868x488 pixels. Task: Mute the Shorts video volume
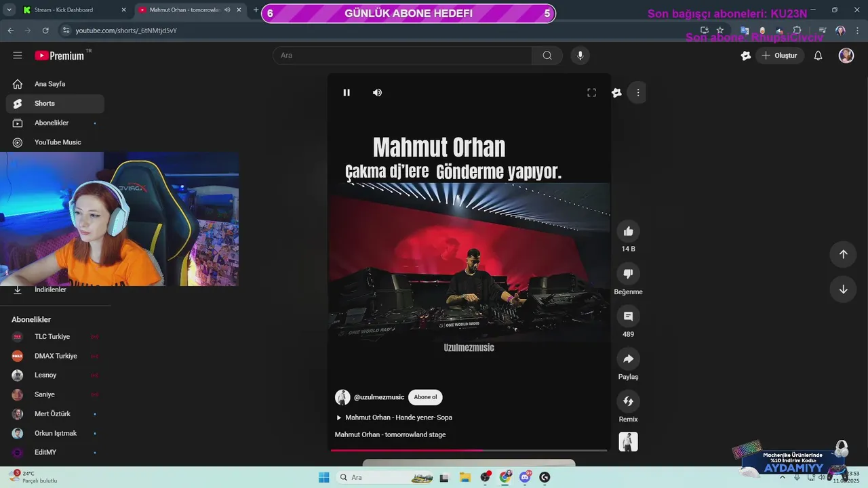(377, 93)
